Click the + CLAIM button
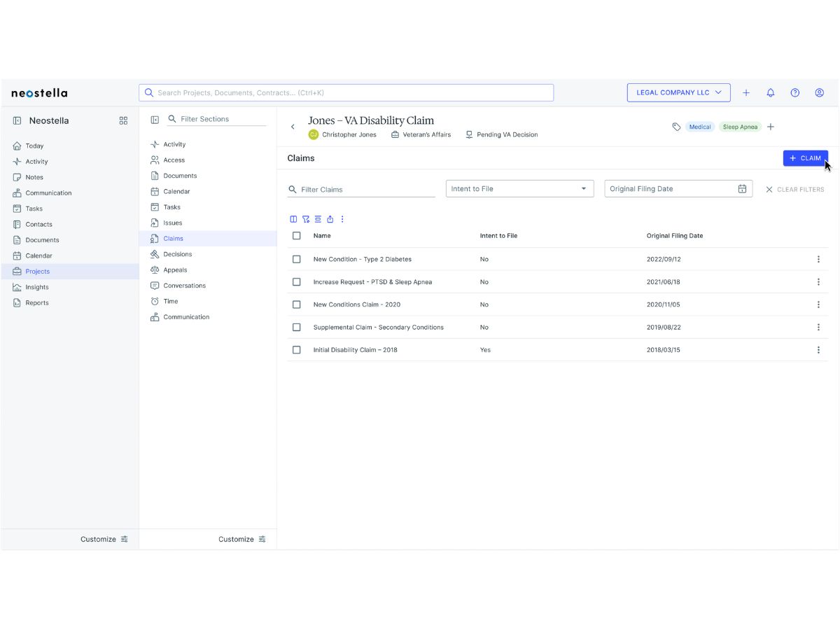Screen dimensions: 840x630 click(805, 158)
